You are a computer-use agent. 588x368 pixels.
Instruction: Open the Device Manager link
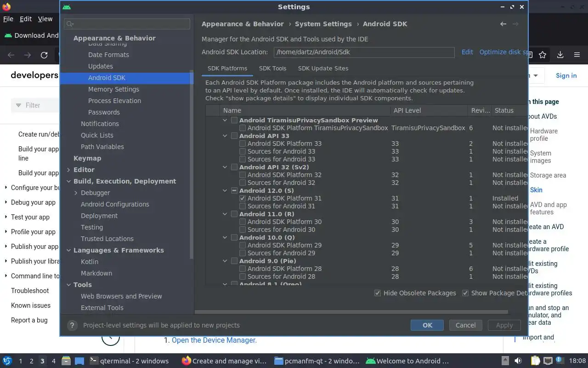214,340
